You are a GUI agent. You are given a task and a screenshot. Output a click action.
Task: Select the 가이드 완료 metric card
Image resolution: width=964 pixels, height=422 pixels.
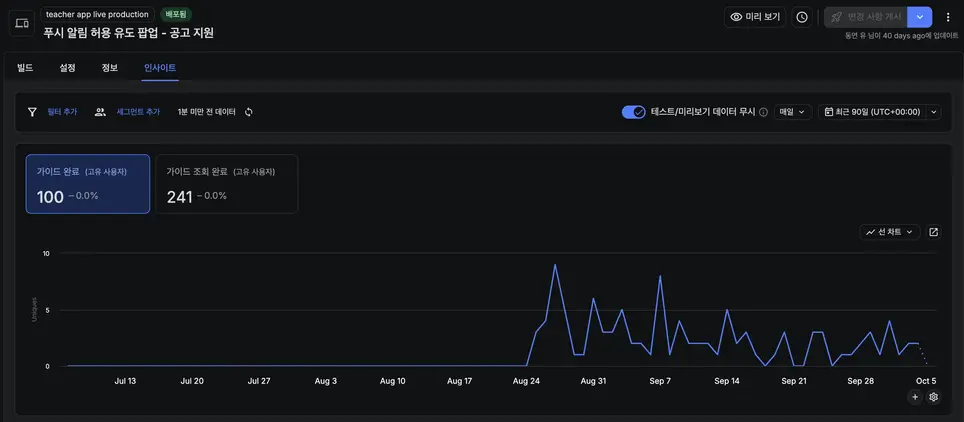[88, 184]
